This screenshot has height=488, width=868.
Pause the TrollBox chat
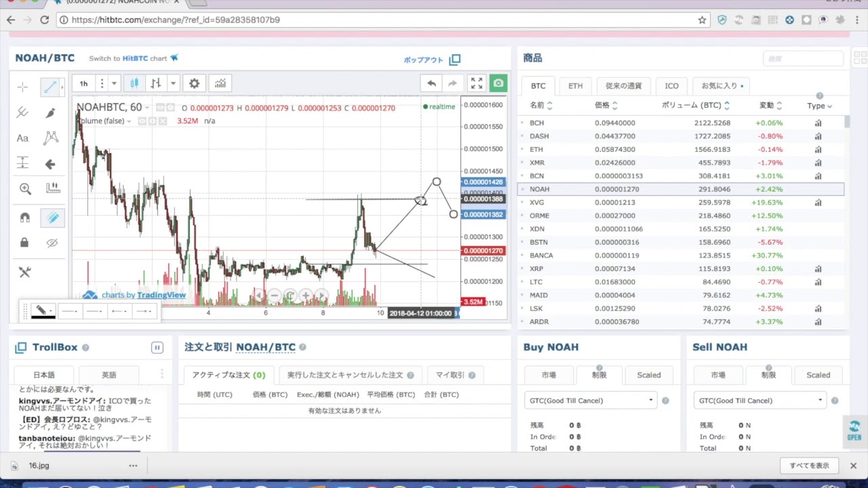pyautogui.click(x=157, y=348)
